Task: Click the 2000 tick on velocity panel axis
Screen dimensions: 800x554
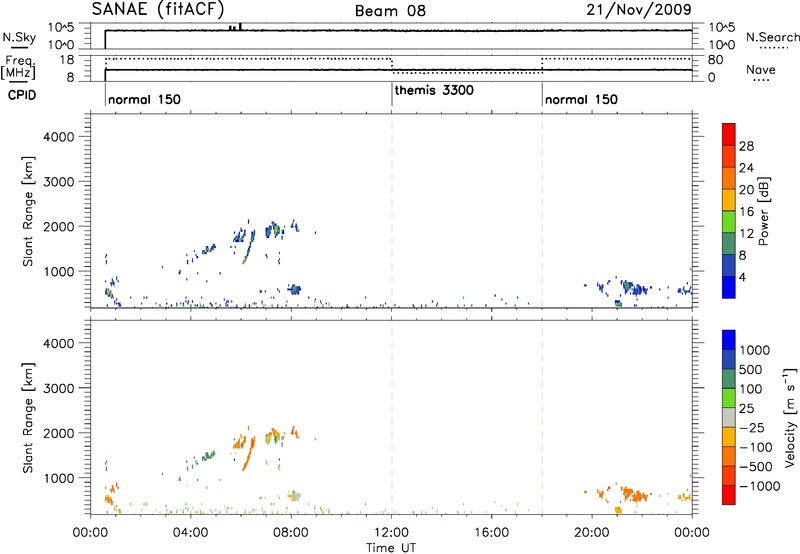Action: point(58,433)
